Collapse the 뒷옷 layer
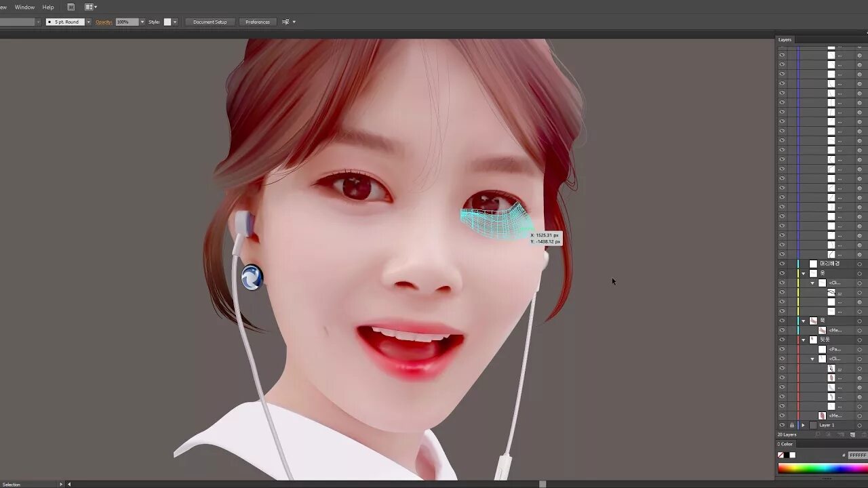The width and height of the screenshot is (868, 488). (804, 340)
